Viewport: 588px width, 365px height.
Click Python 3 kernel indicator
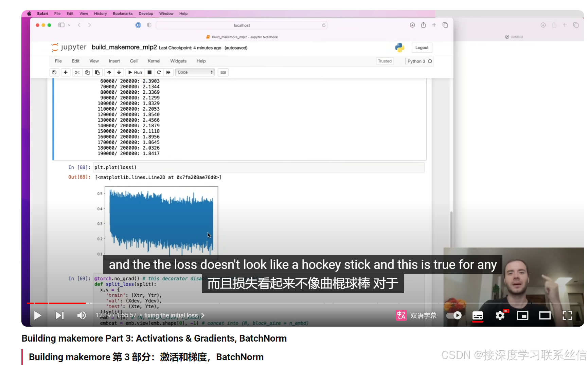pos(419,61)
